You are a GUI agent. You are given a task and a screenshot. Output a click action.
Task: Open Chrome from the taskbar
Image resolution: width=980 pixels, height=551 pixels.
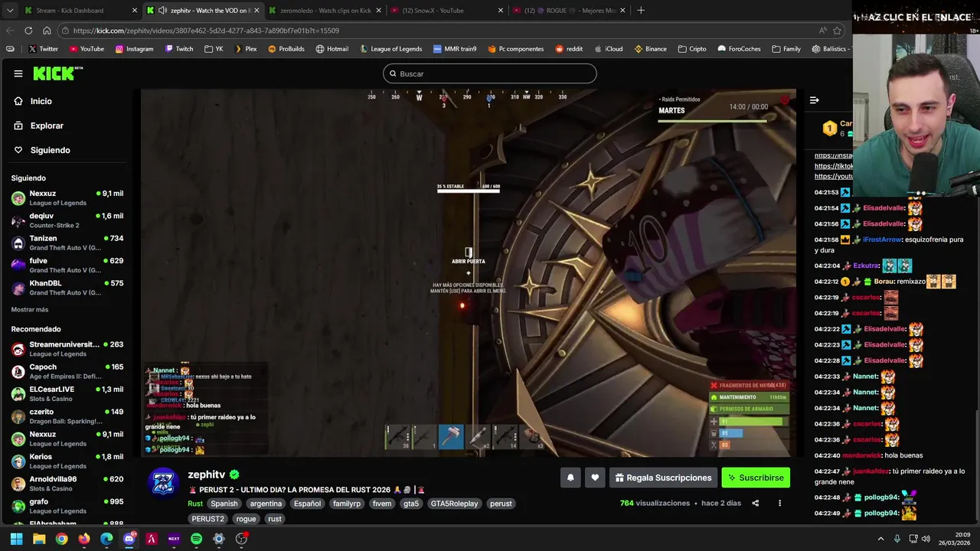[x=61, y=539]
